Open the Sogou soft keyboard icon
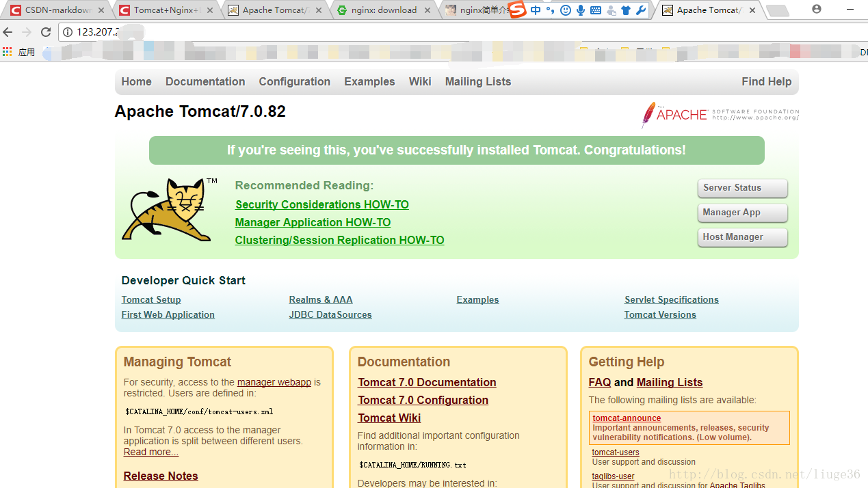This screenshot has height=488, width=868. pyautogui.click(x=596, y=10)
